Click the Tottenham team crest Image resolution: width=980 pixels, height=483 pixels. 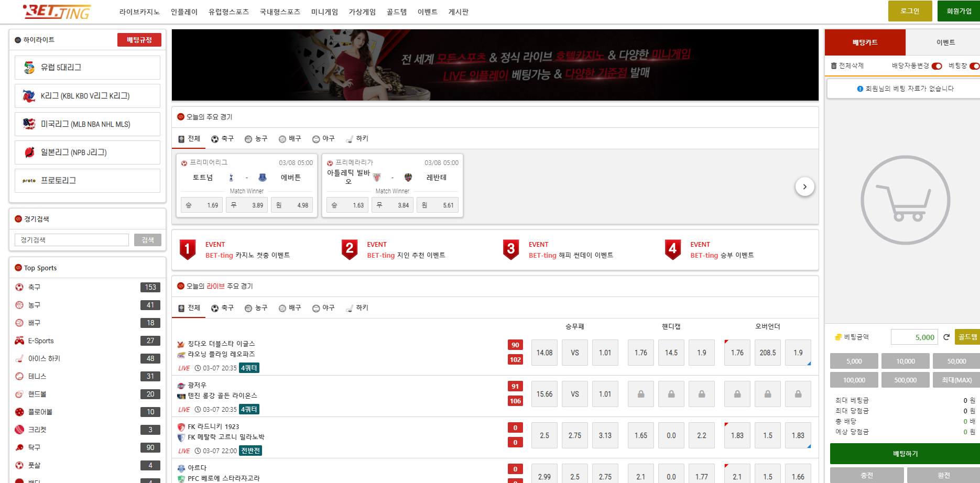(x=231, y=178)
